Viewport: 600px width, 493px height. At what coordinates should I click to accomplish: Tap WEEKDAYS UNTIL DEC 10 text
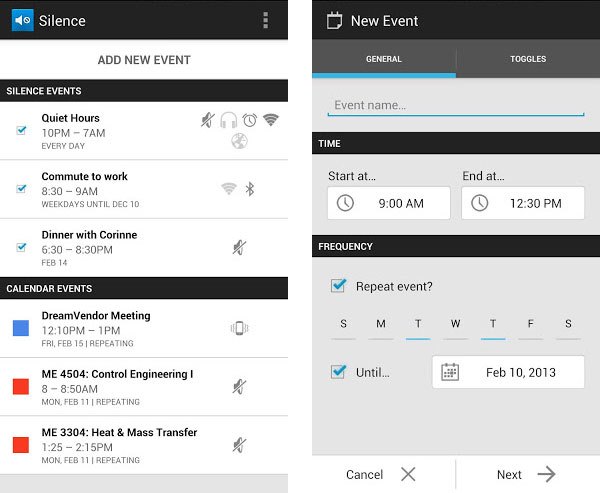pyautogui.click(x=90, y=204)
